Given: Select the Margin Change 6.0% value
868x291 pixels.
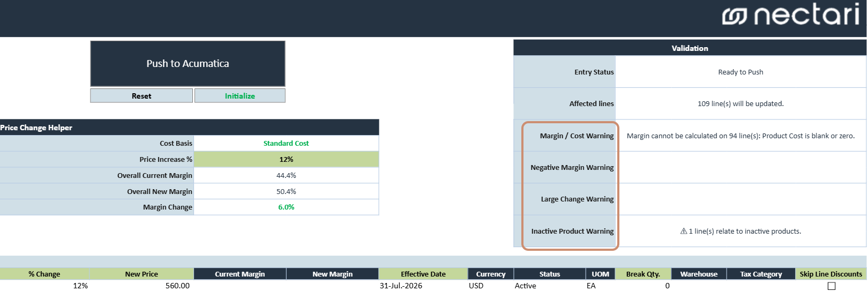Looking at the screenshot, I should [x=286, y=207].
